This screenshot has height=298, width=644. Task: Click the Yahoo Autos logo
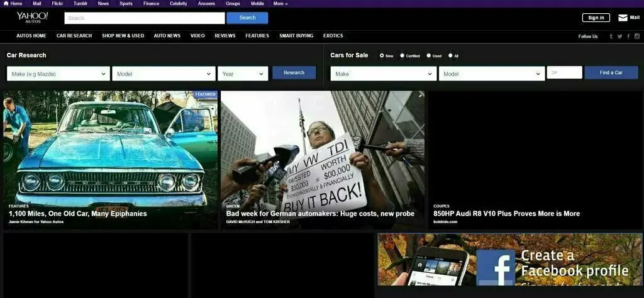tap(33, 17)
